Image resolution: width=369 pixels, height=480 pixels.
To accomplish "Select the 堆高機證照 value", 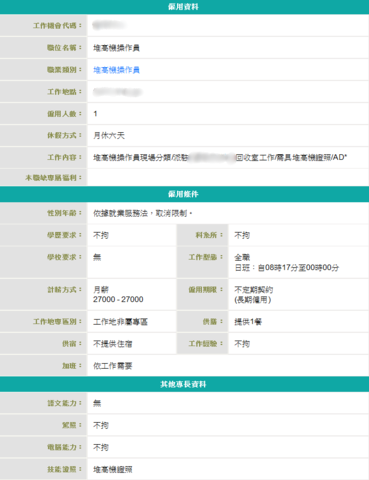I will pos(113,470).
